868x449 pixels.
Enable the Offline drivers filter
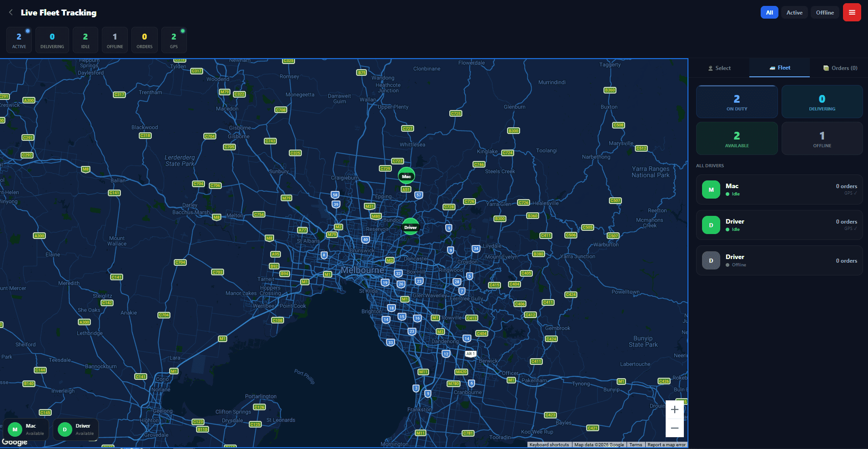[824, 12]
